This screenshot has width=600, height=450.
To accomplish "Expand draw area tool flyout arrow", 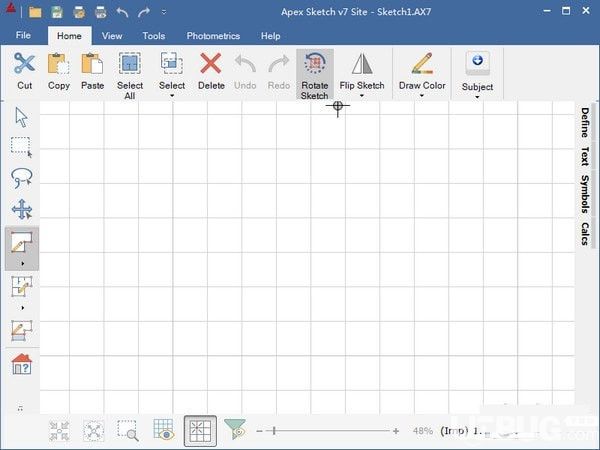I will [23, 263].
